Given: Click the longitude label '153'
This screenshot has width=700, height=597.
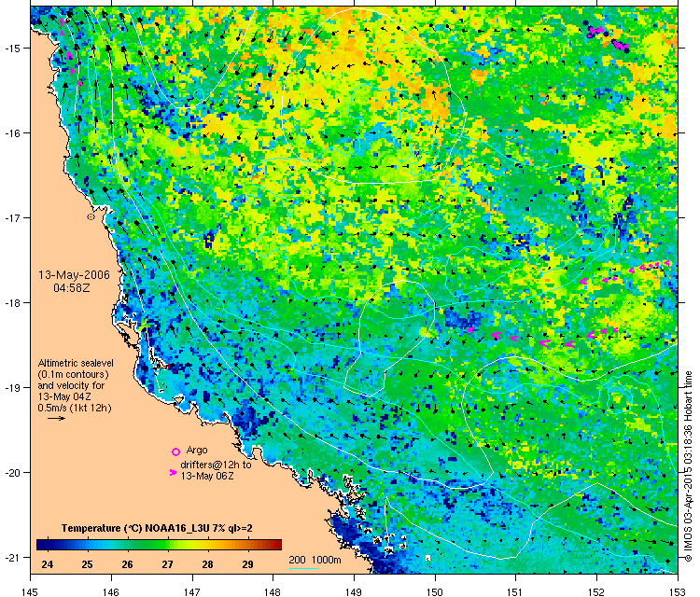Looking at the screenshot, I should (678, 591).
